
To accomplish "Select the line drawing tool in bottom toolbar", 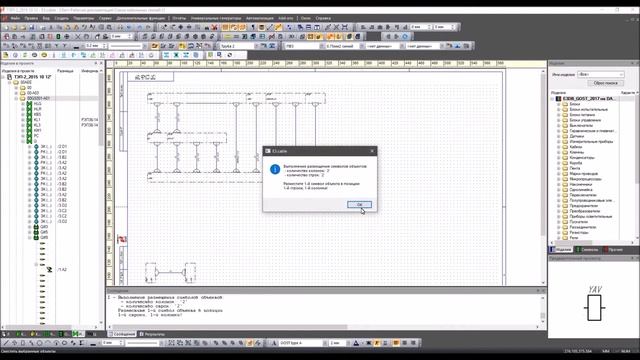I will [x=6, y=343].
